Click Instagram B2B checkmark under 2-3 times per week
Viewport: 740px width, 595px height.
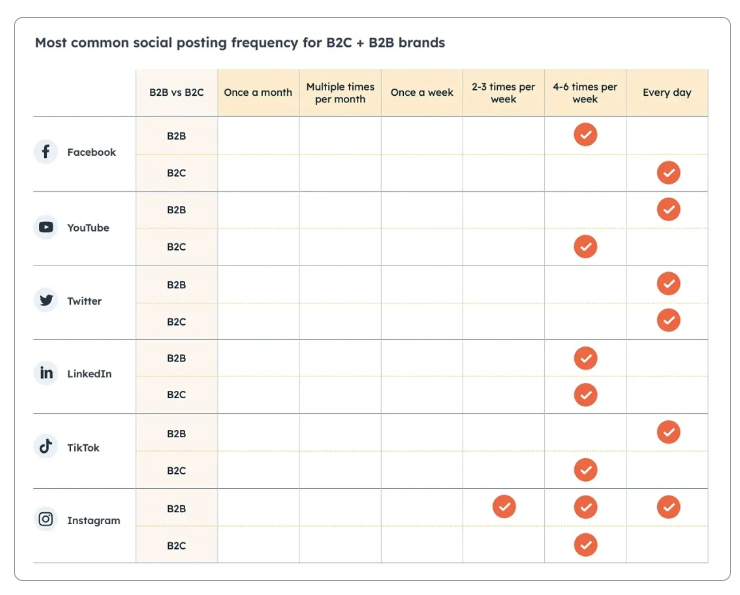click(504, 507)
